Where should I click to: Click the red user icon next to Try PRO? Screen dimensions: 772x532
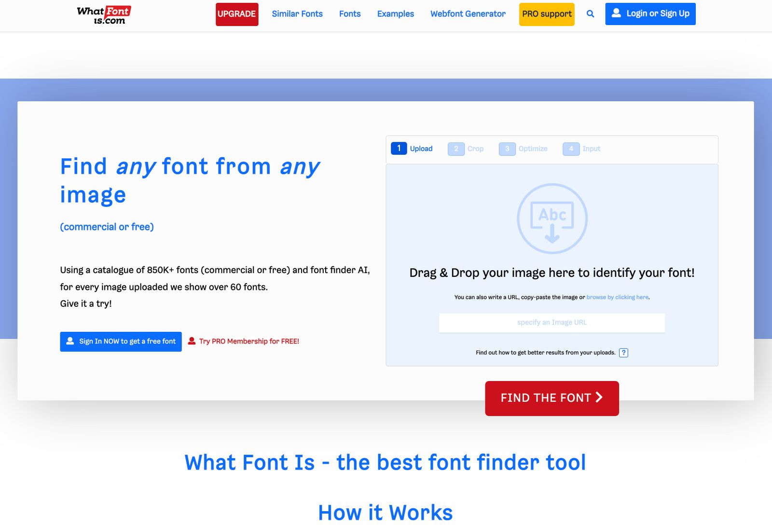click(x=192, y=341)
